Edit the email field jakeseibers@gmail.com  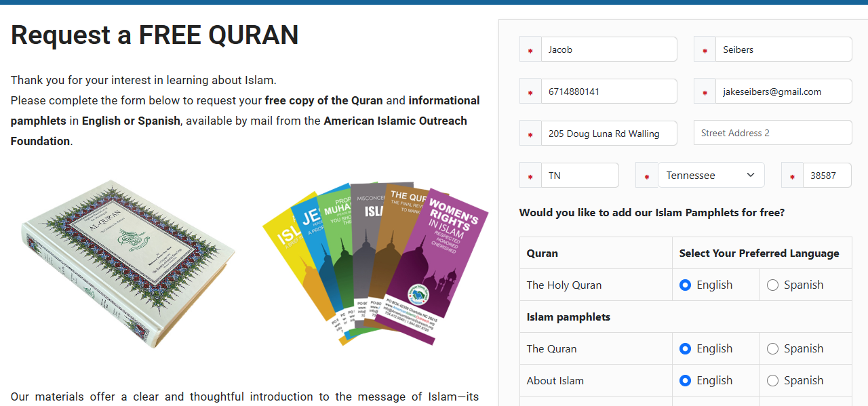(x=783, y=92)
